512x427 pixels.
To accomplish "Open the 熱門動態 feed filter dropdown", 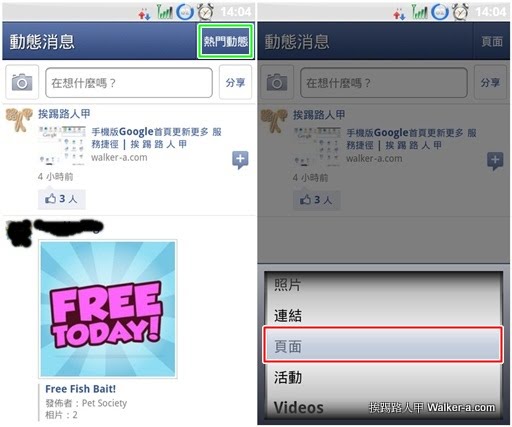I will (226, 41).
